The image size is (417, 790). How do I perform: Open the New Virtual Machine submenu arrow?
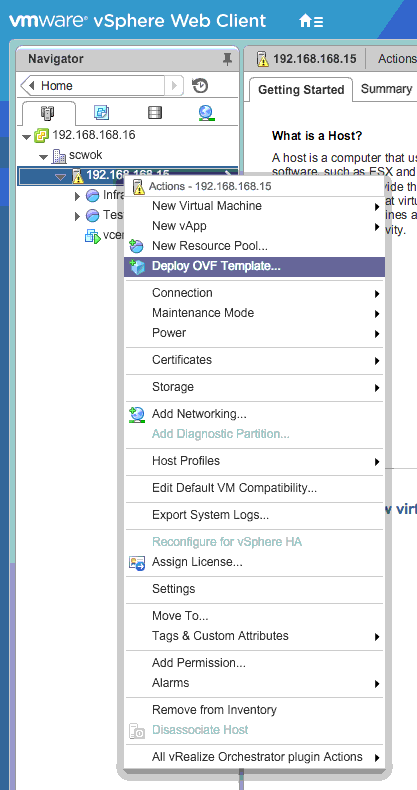click(x=377, y=207)
